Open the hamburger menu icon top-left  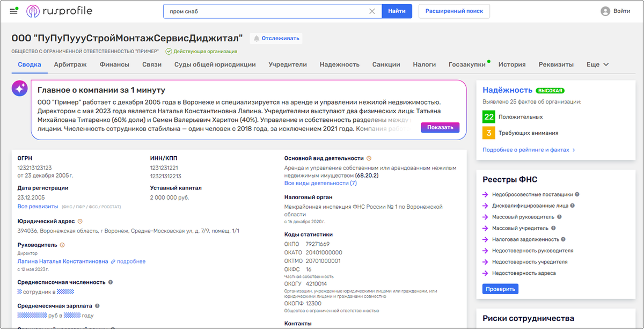coord(14,10)
